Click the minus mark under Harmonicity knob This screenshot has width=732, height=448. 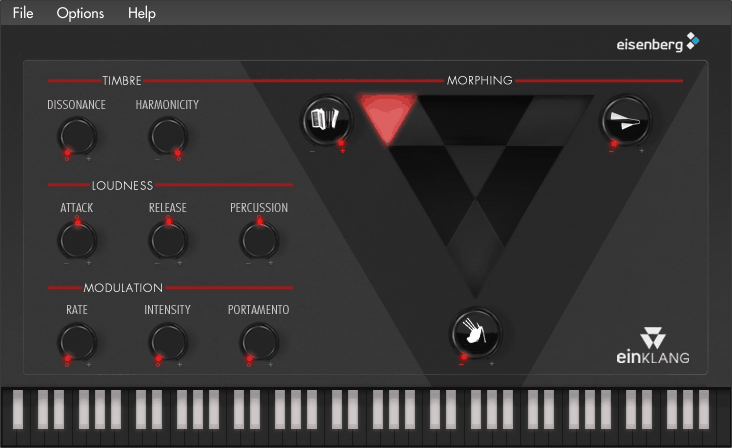click(157, 159)
